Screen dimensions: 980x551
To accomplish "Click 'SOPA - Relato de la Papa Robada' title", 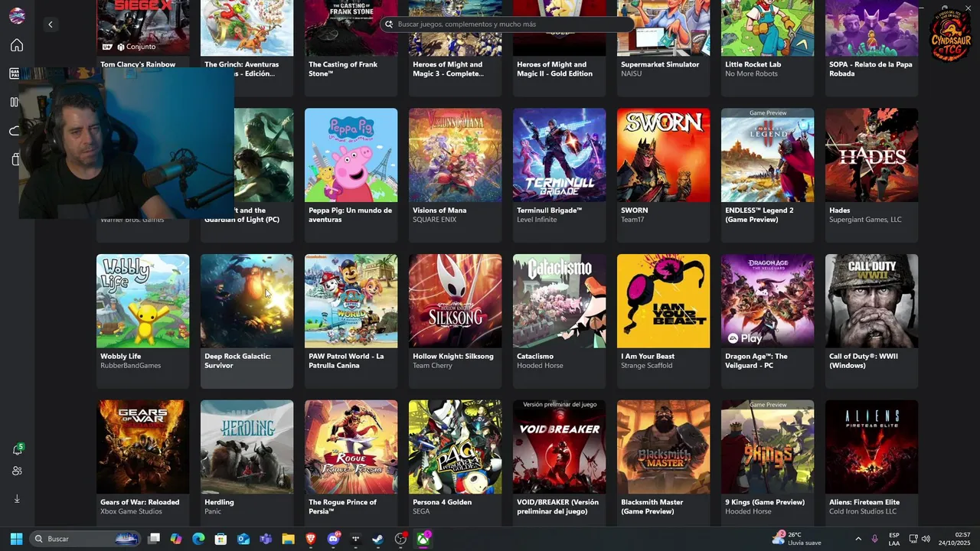I will 871,69.
